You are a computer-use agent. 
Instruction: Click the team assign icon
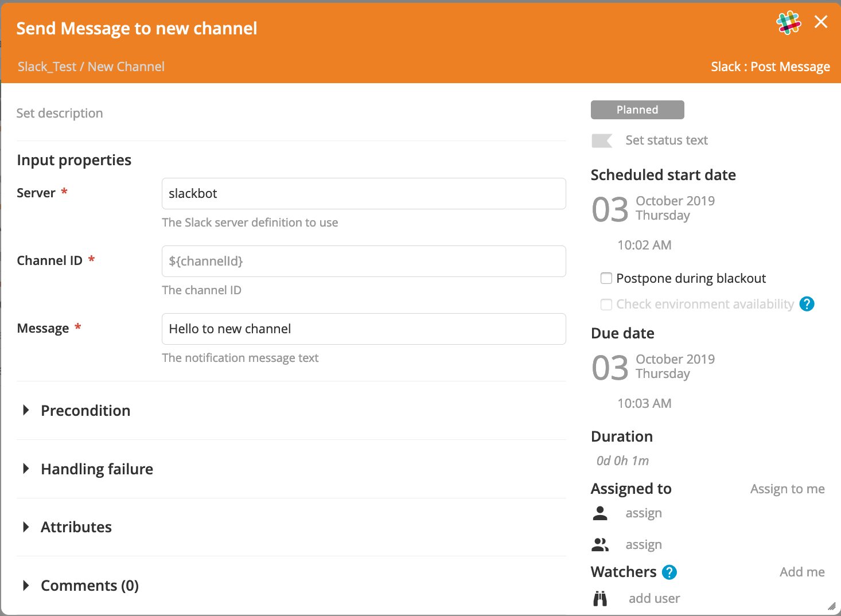click(x=600, y=544)
